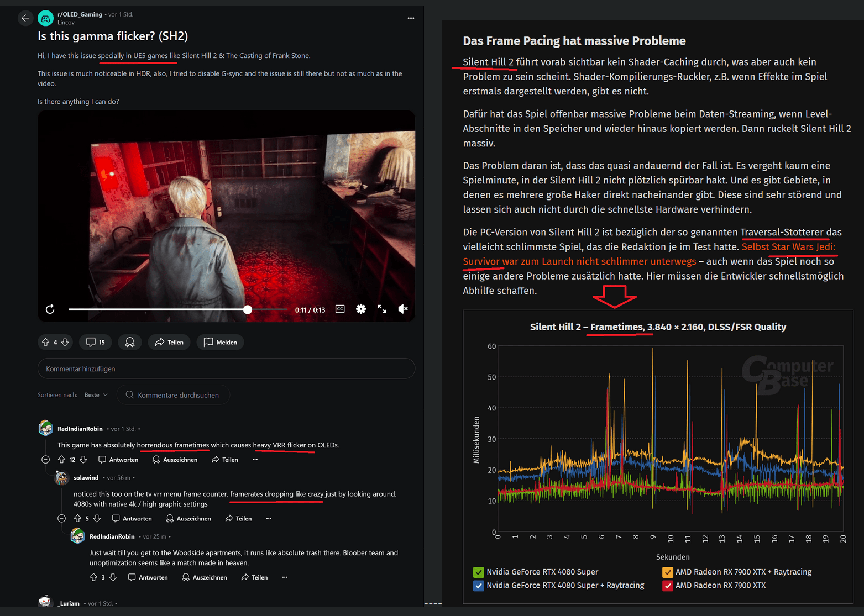Viewport: 864px width, 616px height.
Task: Collapse solawind's comment thread
Action: tap(62, 518)
